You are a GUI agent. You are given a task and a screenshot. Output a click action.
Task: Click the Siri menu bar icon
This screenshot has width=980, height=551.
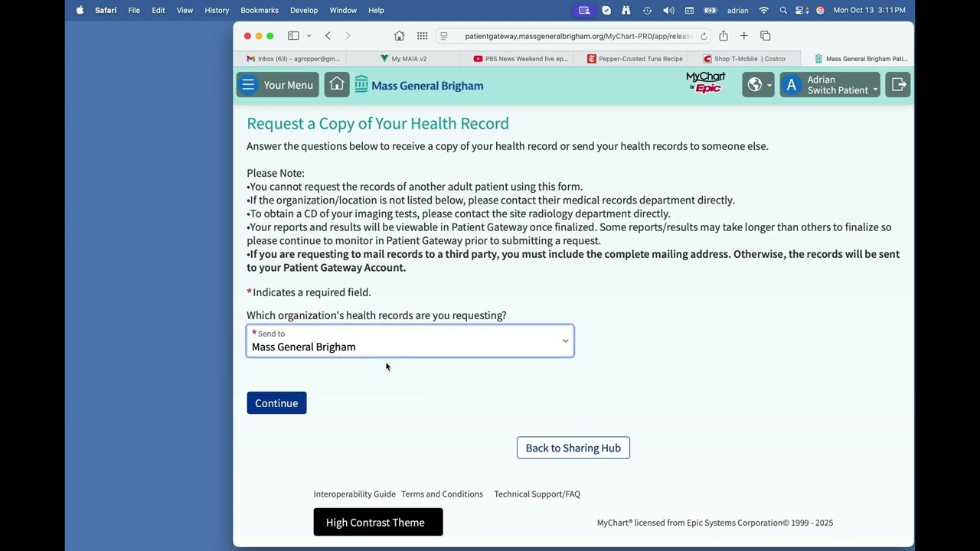820,10
